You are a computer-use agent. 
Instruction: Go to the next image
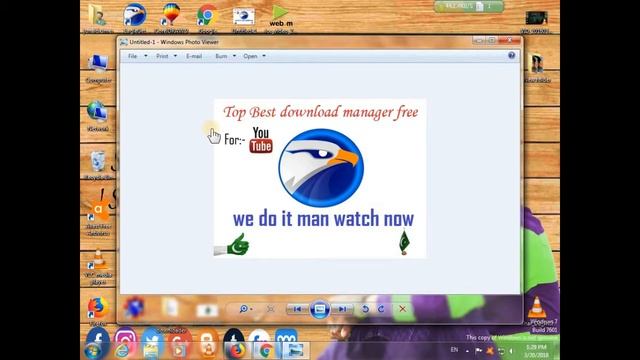pyautogui.click(x=342, y=309)
